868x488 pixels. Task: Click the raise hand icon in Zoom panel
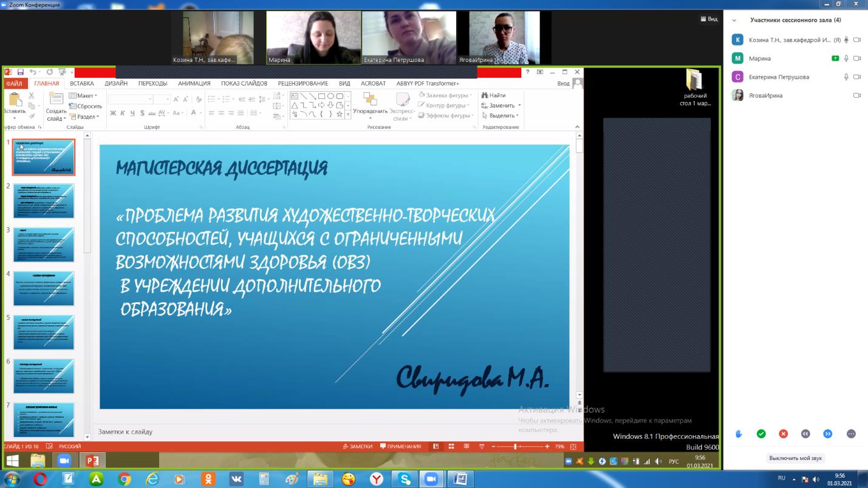739,434
